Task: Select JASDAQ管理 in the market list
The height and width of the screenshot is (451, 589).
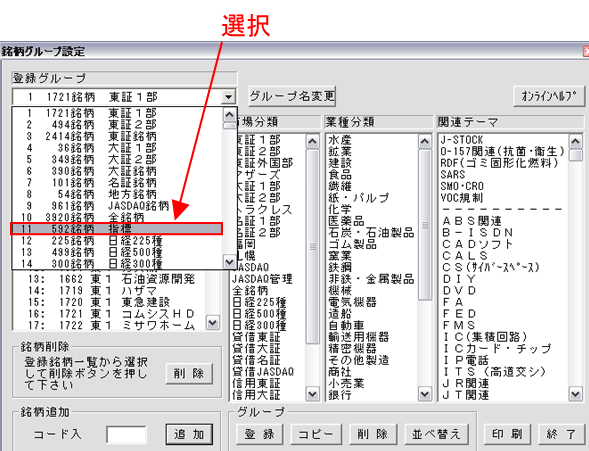Action: [262, 279]
